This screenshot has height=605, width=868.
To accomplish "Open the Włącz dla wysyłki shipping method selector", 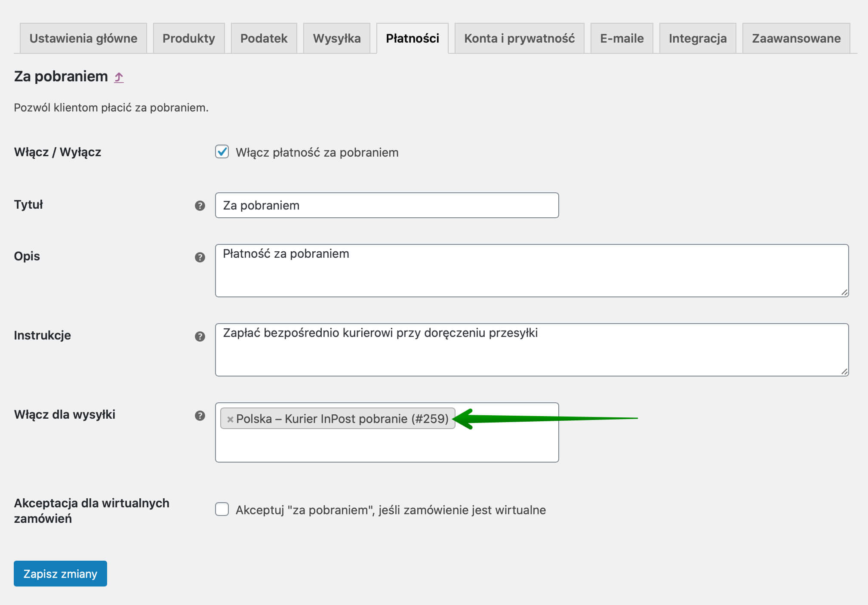I will click(x=387, y=445).
